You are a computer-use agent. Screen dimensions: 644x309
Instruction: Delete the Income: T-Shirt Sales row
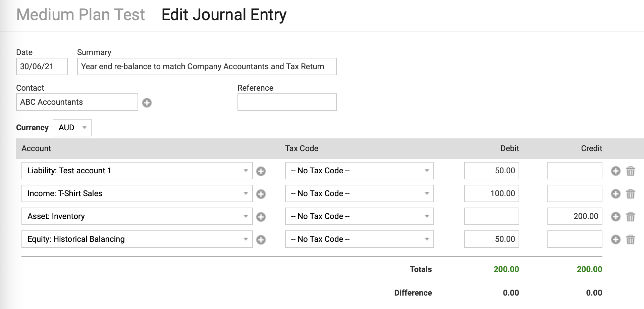631,194
